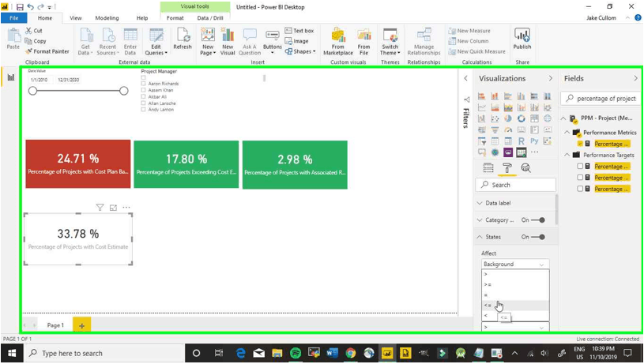Click the Fields search box
The image size is (644, 364).
(600, 99)
